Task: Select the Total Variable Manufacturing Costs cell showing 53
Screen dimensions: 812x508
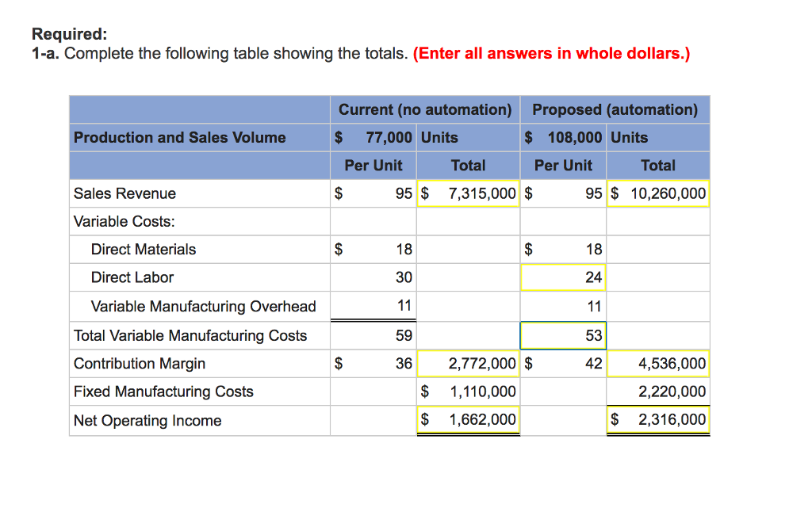Action: 563,334
